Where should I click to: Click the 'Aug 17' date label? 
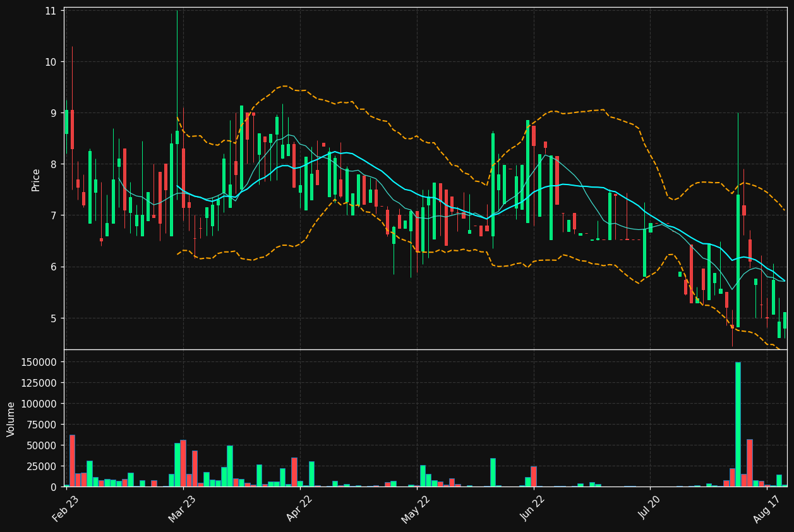pyautogui.click(x=766, y=509)
